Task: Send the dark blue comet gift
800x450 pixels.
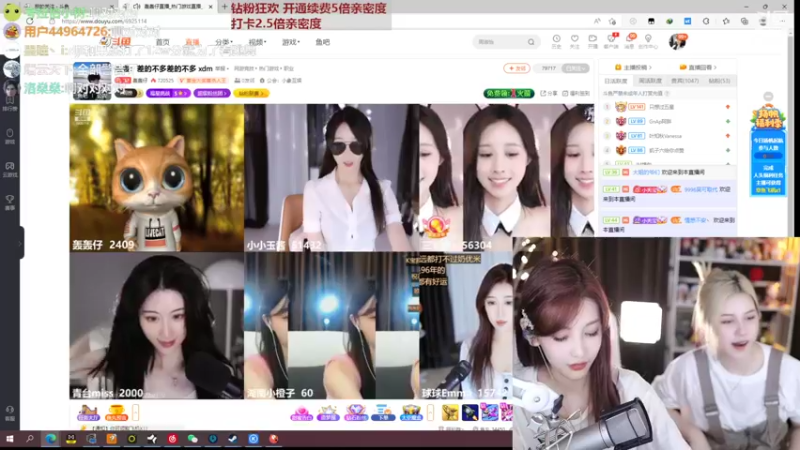Action: pos(470,412)
